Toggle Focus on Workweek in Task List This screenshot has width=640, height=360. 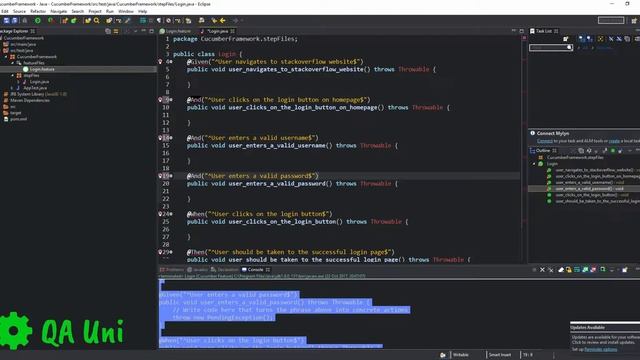[600, 39]
